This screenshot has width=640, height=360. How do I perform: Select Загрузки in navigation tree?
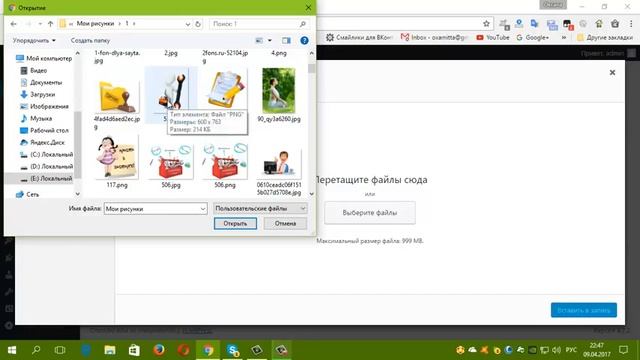(x=38, y=94)
